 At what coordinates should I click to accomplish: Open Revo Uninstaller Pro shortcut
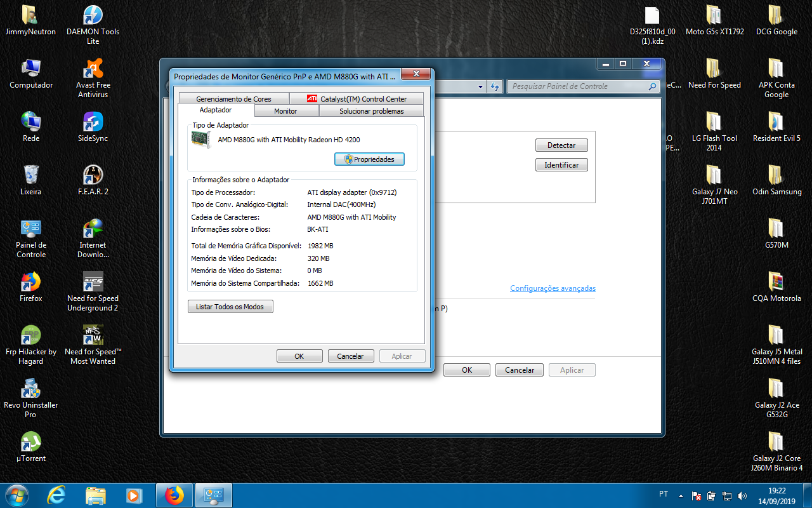31,398
